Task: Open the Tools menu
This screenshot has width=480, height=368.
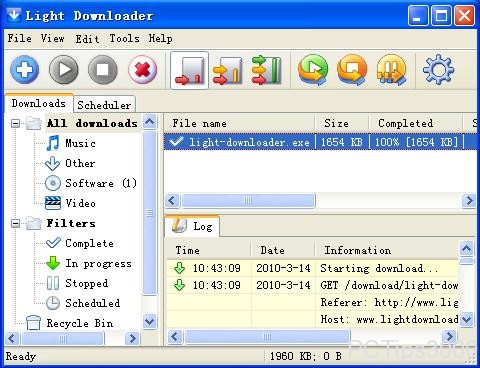Action: click(x=124, y=38)
